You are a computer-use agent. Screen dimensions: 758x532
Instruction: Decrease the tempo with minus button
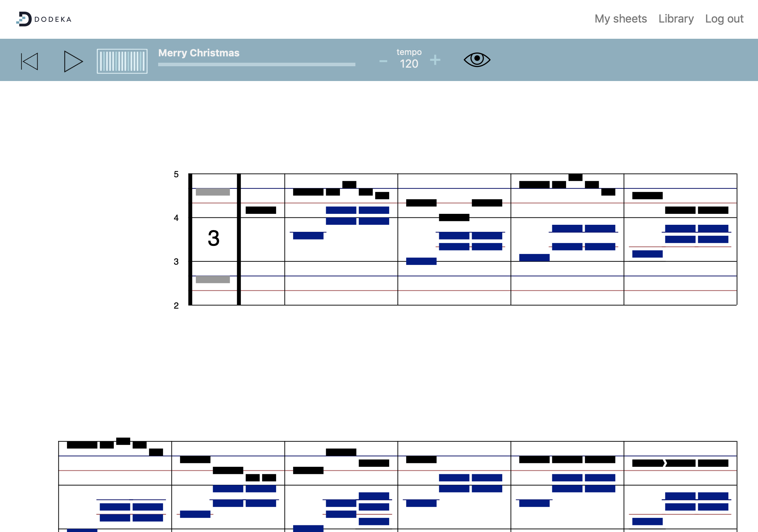tap(383, 61)
